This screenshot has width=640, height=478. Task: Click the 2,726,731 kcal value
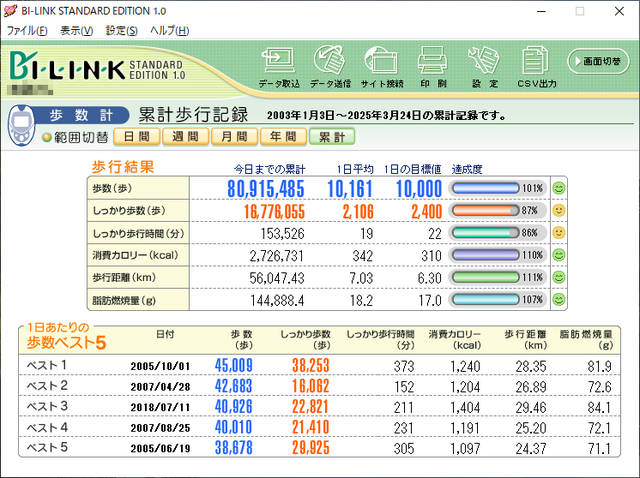click(277, 256)
